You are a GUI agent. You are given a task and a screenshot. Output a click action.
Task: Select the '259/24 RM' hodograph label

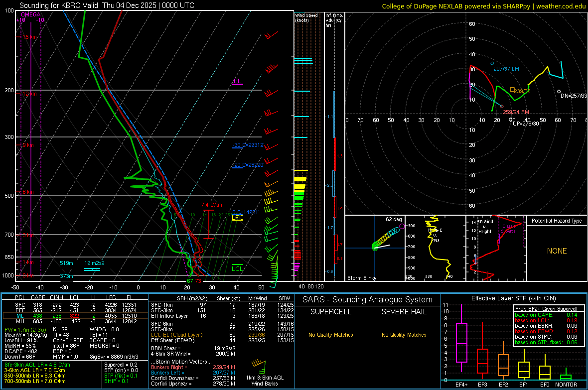pyautogui.click(x=516, y=112)
